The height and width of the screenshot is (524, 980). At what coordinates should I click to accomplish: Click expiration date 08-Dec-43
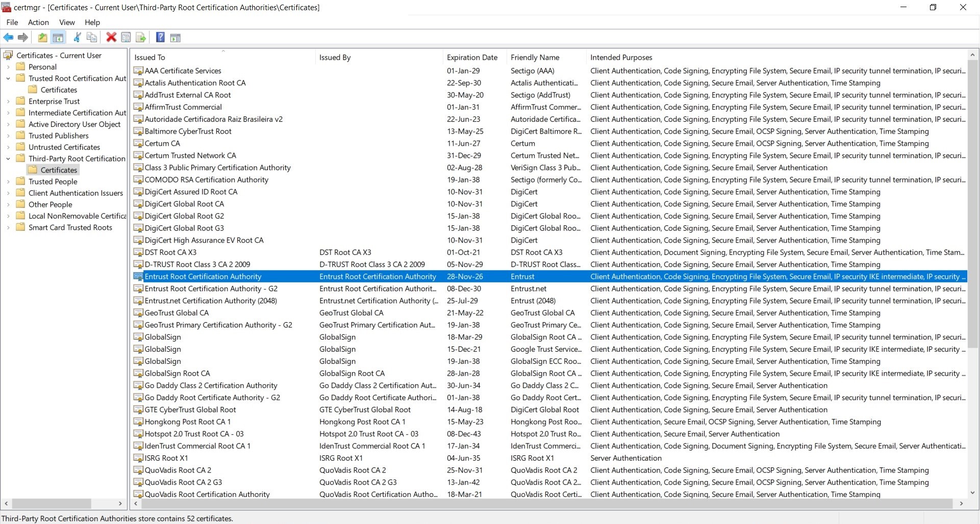pyautogui.click(x=464, y=434)
